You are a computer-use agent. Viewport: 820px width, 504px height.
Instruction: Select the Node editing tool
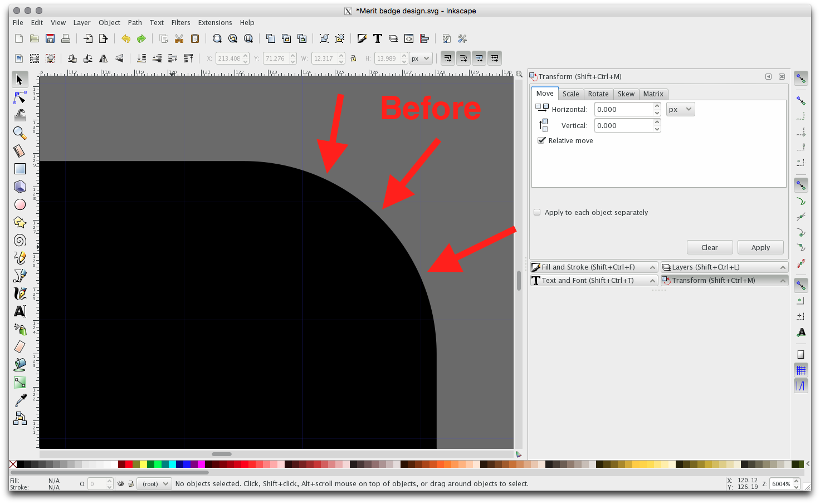coord(20,97)
